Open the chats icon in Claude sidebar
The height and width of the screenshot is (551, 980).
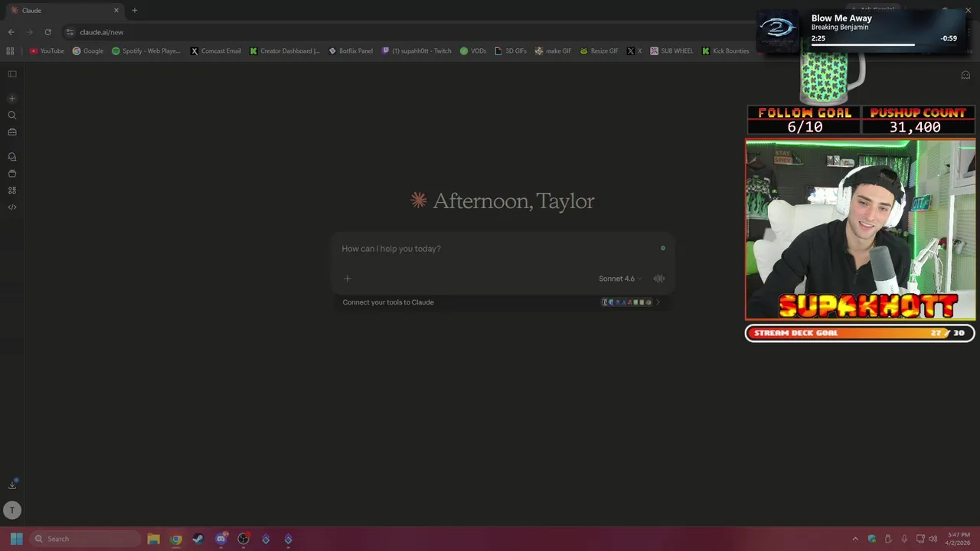click(x=12, y=156)
